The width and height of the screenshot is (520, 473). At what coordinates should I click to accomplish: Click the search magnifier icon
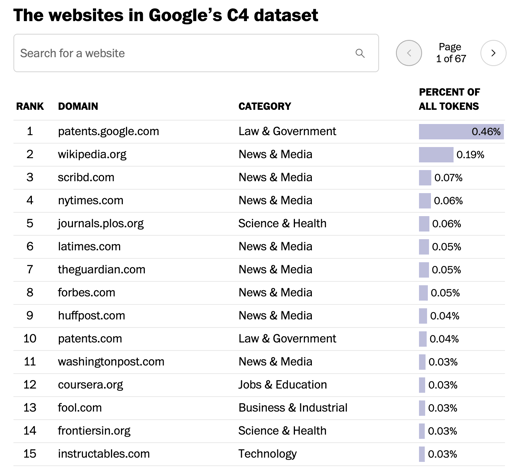[360, 53]
